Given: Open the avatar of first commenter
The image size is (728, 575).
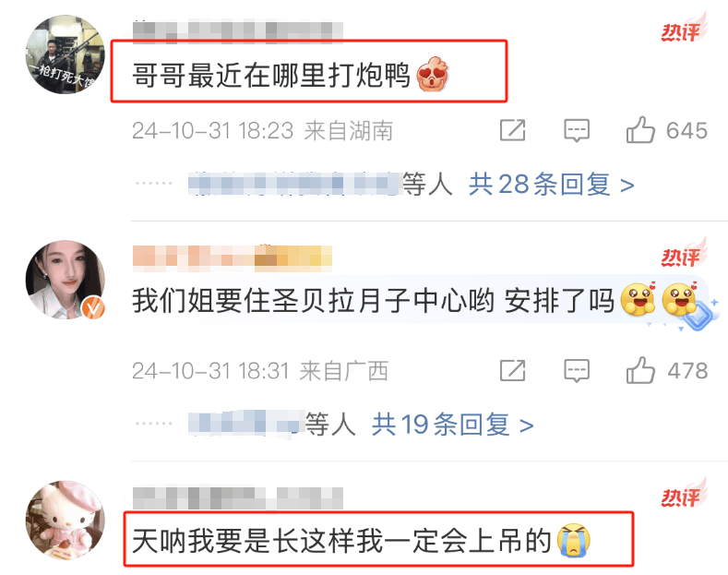Looking at the screenshot, I should [65, 54].
